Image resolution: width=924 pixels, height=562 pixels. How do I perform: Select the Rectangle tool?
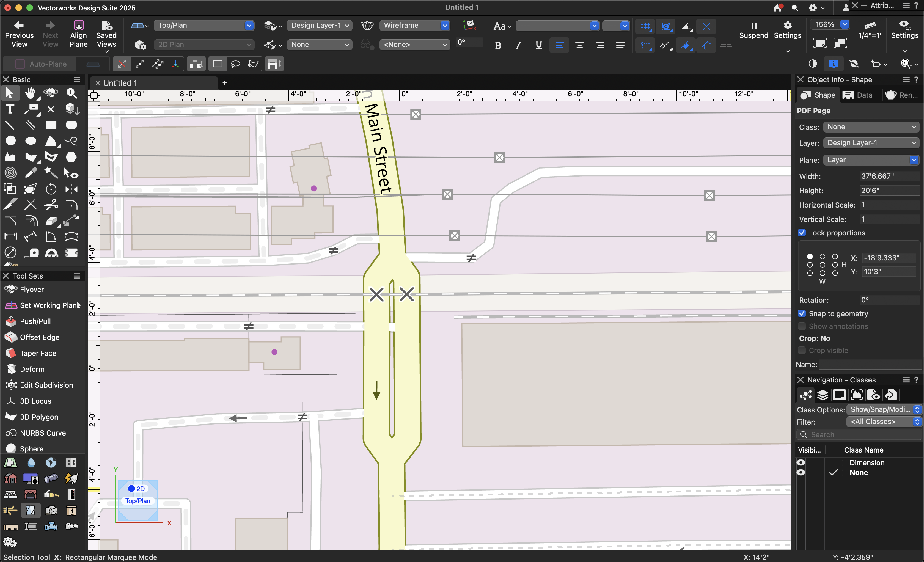[51, 125]
